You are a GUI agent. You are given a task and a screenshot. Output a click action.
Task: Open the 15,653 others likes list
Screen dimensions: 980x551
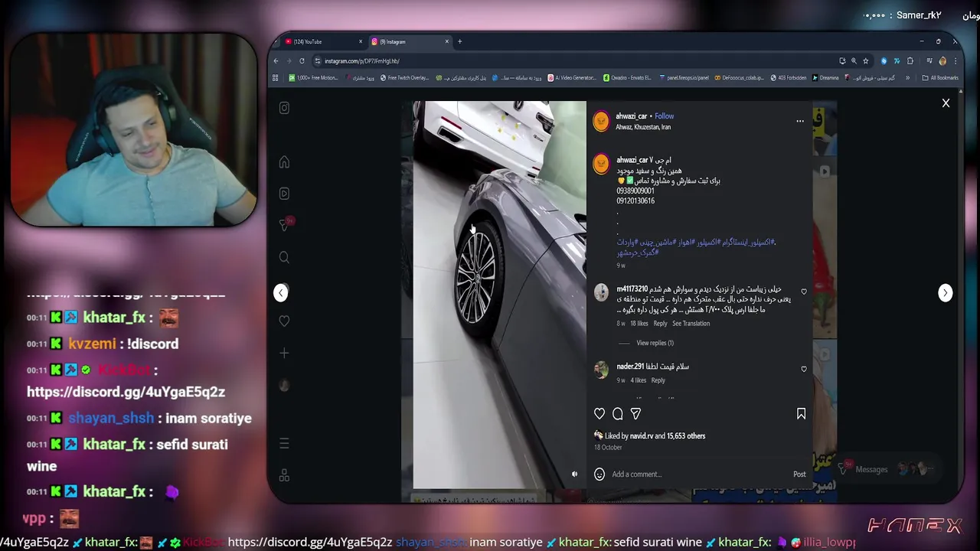[x=686, y=436]
